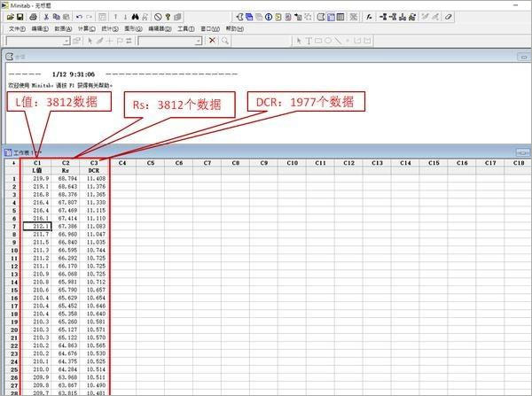Open the 计算 (Calc) menu
The image size is (532, 396).
tap(87, 29)
